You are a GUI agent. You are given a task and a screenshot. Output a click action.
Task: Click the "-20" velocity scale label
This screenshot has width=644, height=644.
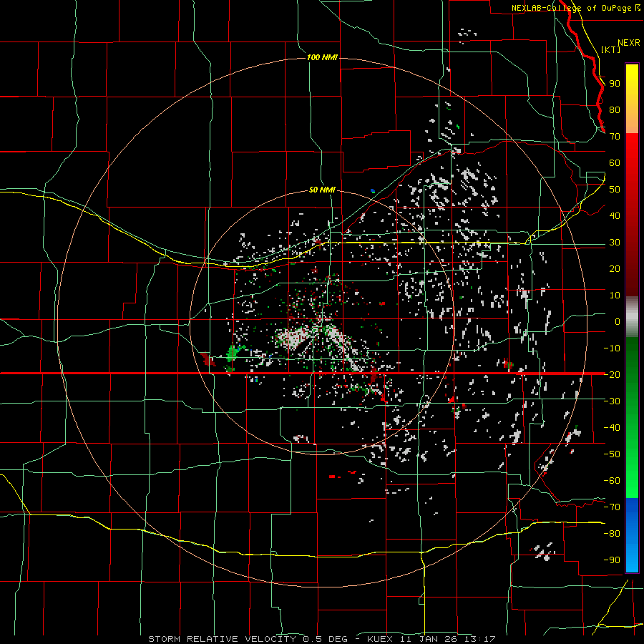point(612,375)
